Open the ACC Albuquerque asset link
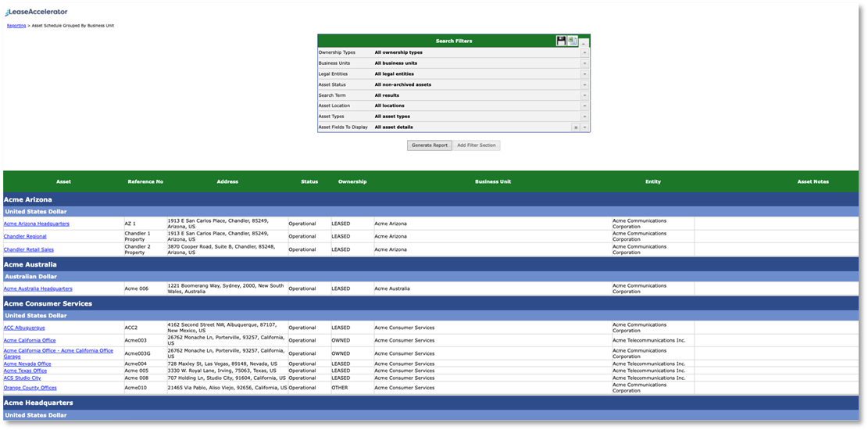The height and width of the screenshot is (430, 868). pyautogui.click(x=24, y=328)
